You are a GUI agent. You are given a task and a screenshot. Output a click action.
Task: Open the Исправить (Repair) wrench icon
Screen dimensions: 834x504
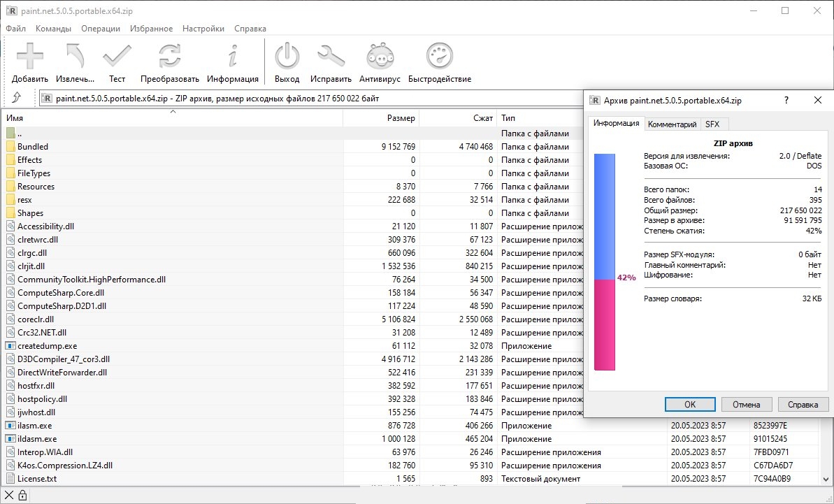click(x=331, y=57)
